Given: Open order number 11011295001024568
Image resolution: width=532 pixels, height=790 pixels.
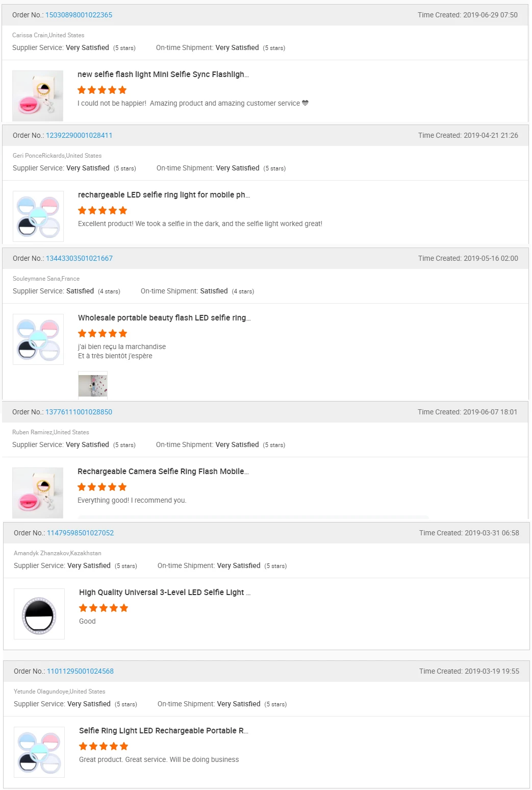Looking at the screenshot, I should [x=80, y=671].
